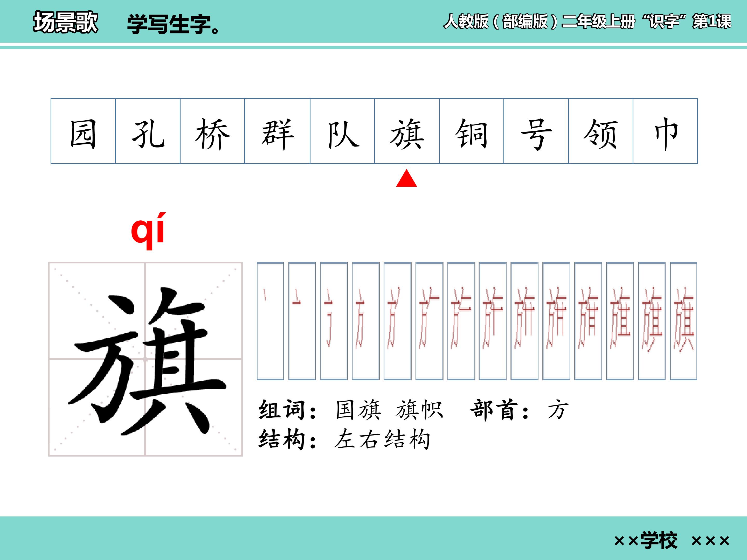Open the 铜 character cell

(472, 131)
